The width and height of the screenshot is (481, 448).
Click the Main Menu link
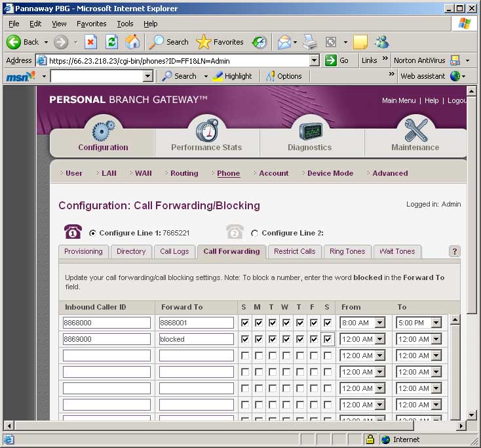pyautogui.click(x=398, y=100)
